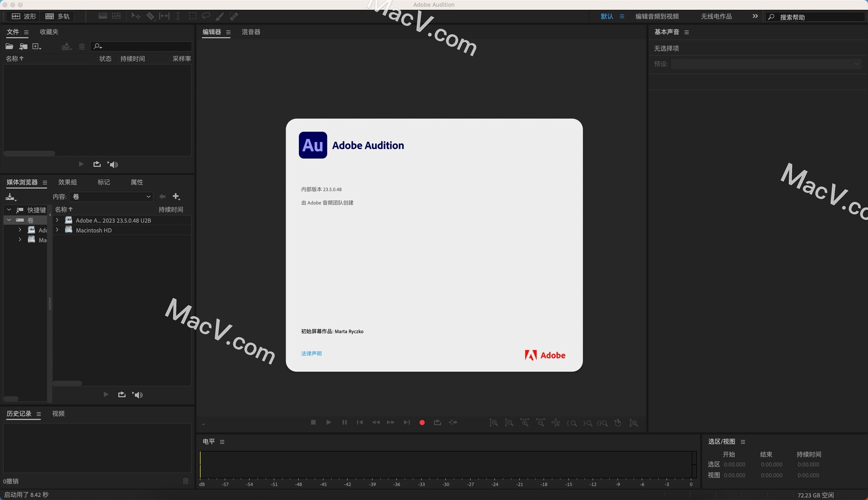Click Play in Media Browser preview controls
Screen dimensions: 868x500
coord(106,395)
